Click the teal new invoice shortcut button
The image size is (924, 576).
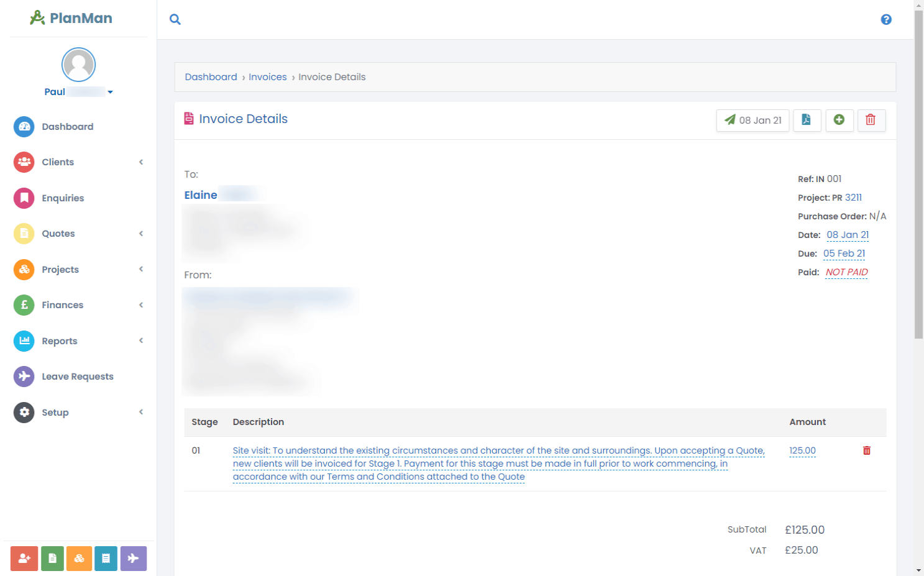[106, 559]
